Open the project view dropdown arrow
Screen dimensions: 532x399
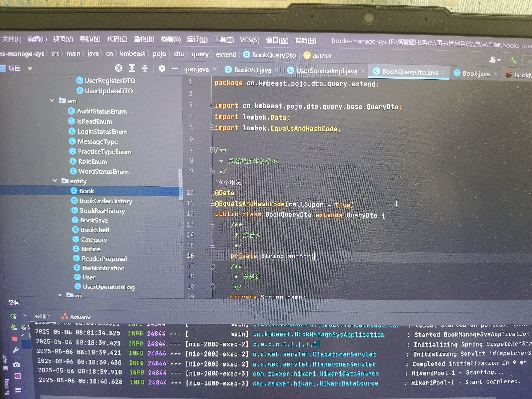(x=30, y=69)
